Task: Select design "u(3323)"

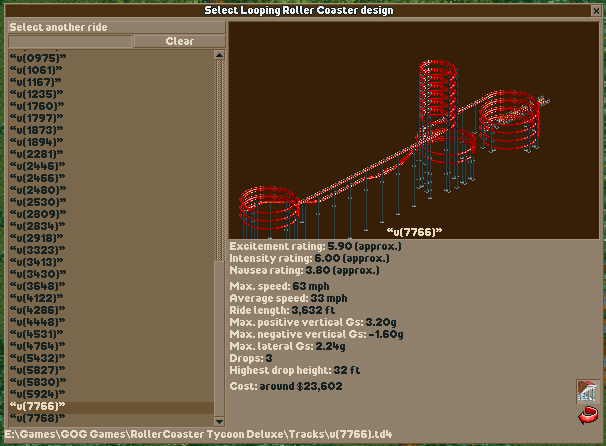Action: coord(111,250)
